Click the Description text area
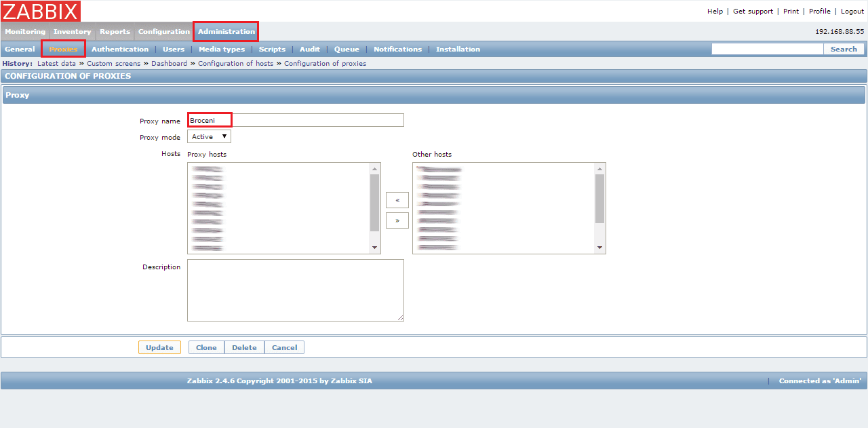868x428 pixels. pyautogui.click(x=295, y=290)
